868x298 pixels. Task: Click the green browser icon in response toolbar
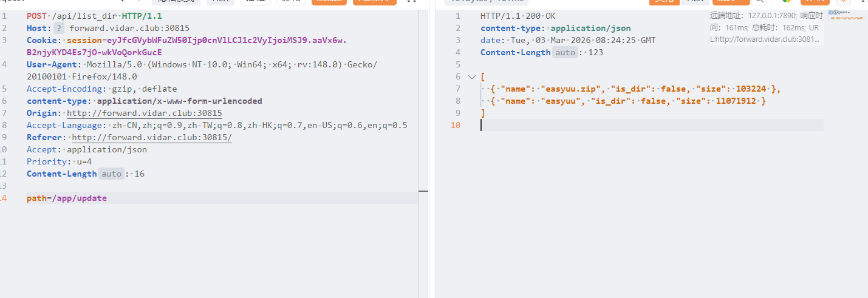(787, 2)
